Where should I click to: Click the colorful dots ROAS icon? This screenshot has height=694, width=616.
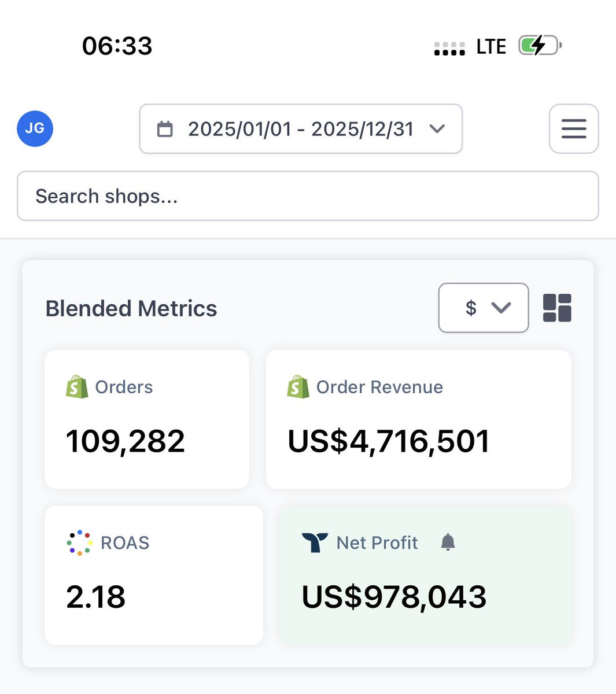79,542
